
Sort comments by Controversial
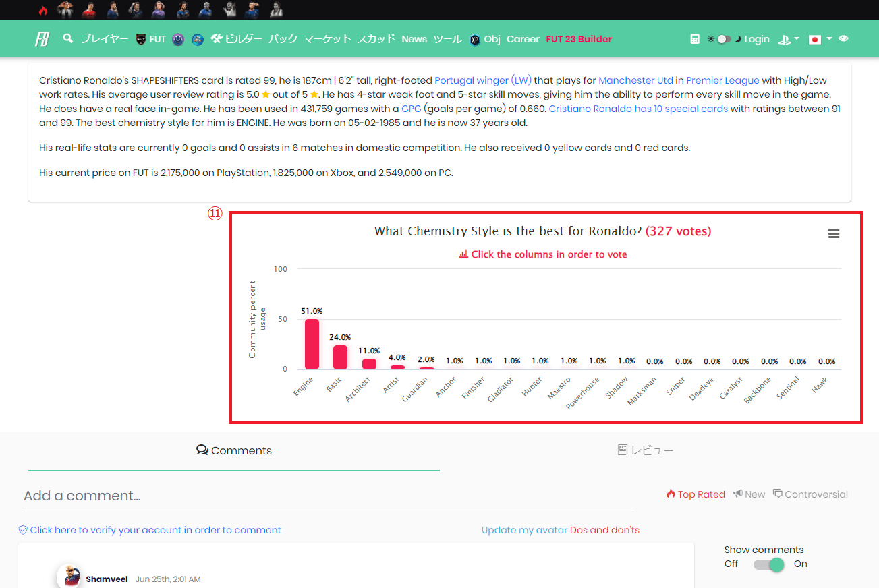coord(810,494)
